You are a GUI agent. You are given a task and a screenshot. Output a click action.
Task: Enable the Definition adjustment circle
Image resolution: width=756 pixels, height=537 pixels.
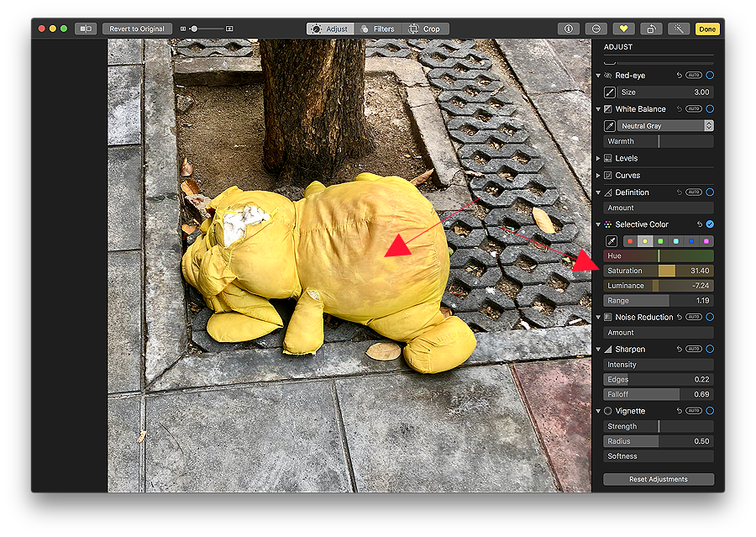[710, 192]
